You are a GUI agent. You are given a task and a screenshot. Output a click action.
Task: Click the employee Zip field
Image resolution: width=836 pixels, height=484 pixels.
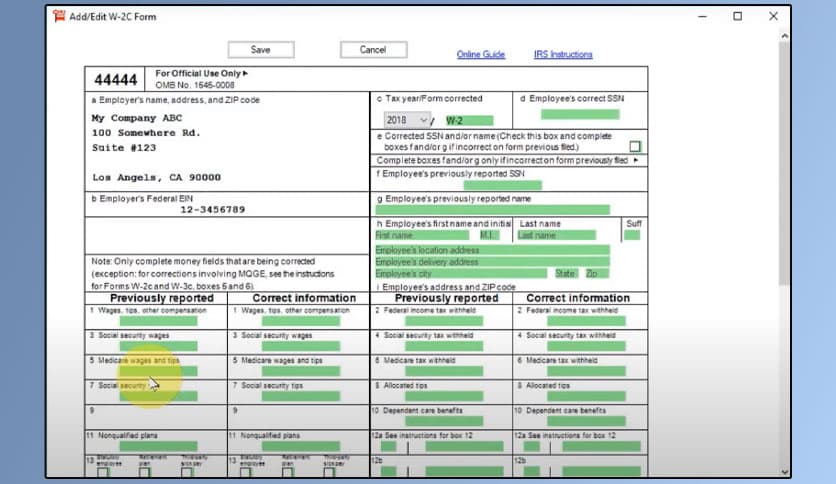click(x=596, y=273)
